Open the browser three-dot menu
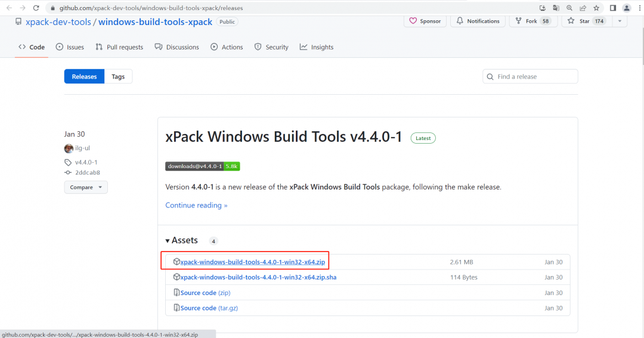The width and height of the screenshot is (644, 338). tap(640, 8)
